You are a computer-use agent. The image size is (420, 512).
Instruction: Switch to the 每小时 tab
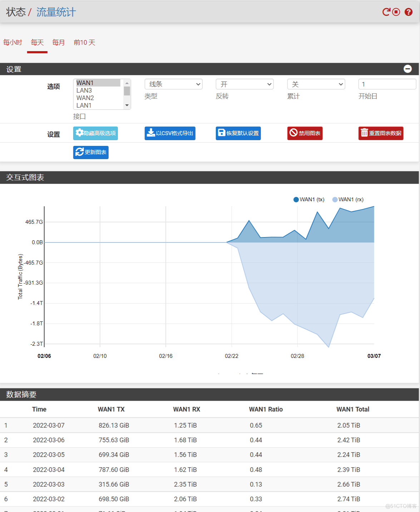click(13, 43)
